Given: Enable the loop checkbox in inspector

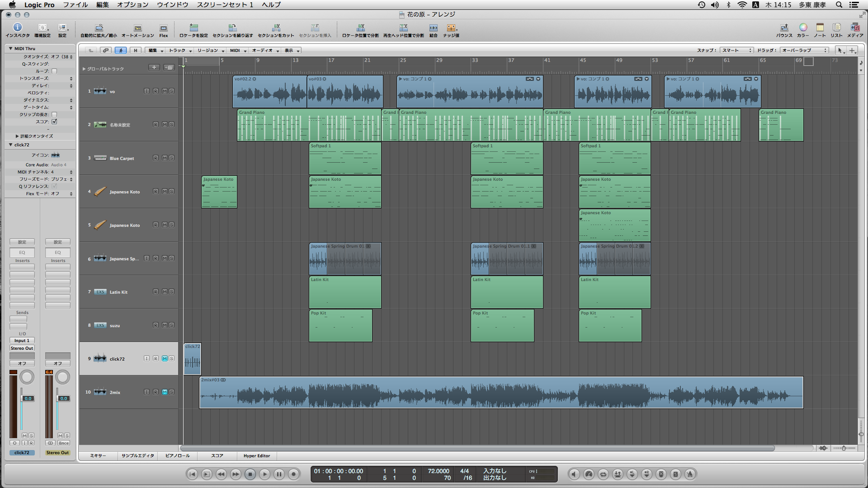Looking at the screenshot, I should pos(54,71).
